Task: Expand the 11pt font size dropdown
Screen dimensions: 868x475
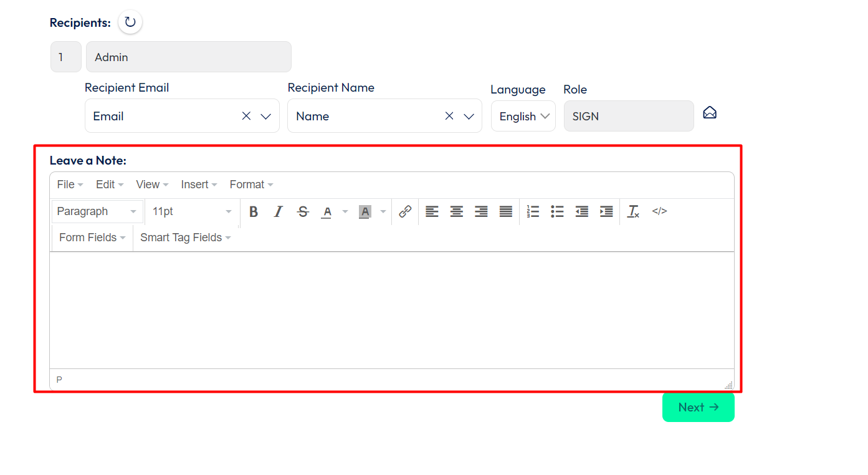Action: 192,212
